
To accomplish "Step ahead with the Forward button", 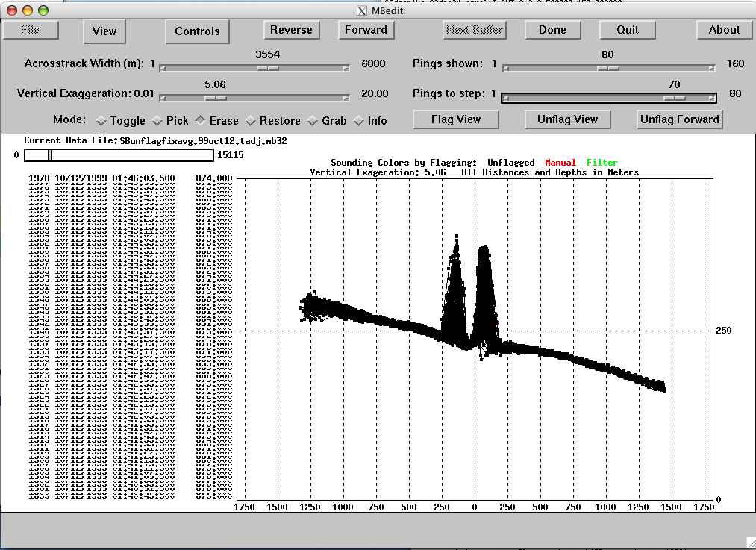I will click(366, 30).
